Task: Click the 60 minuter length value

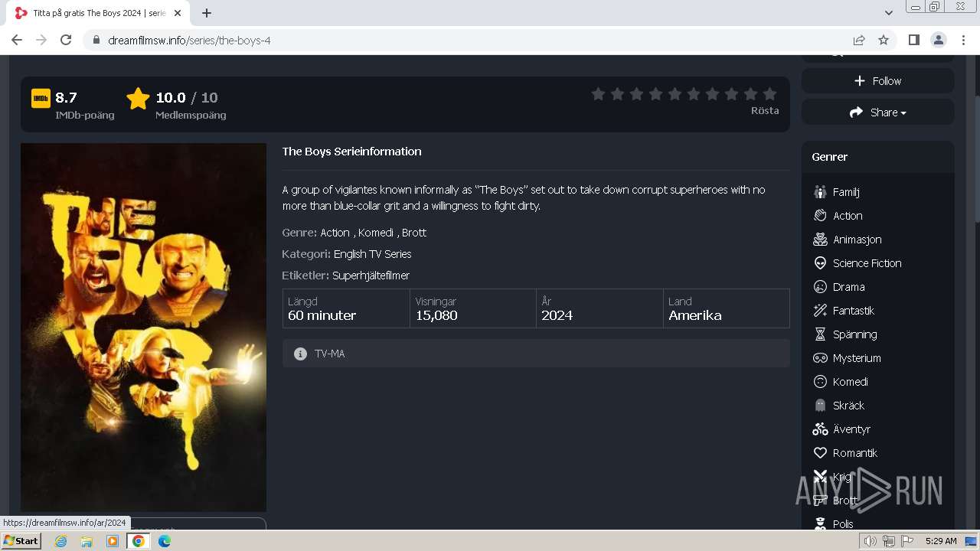Action: (x=322, y=315)
